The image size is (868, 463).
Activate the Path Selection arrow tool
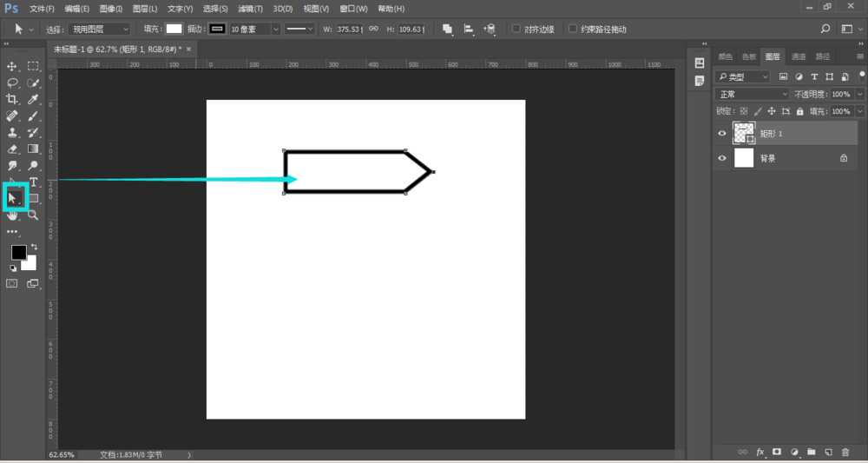pos(13,198)
